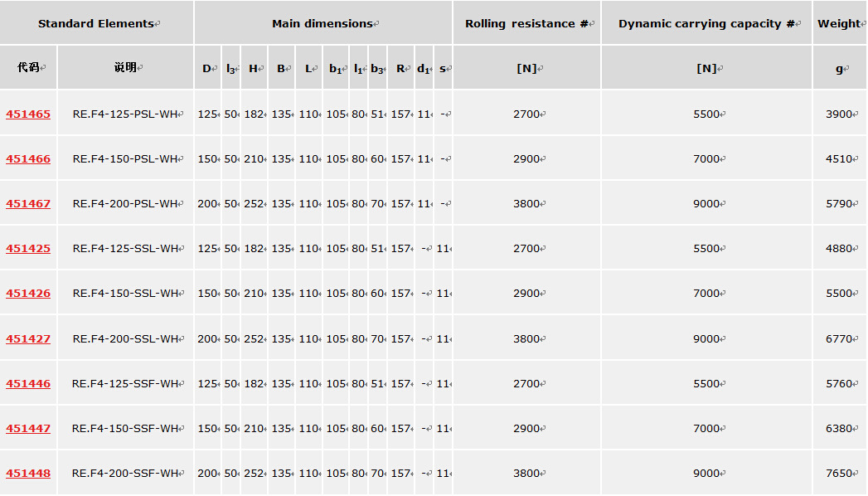Open product code link 451446
The image size is (868, 496).
pos(28,384)
